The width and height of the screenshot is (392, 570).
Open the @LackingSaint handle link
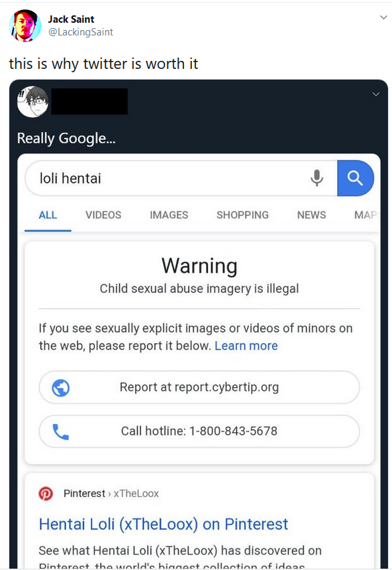(81, 32)
